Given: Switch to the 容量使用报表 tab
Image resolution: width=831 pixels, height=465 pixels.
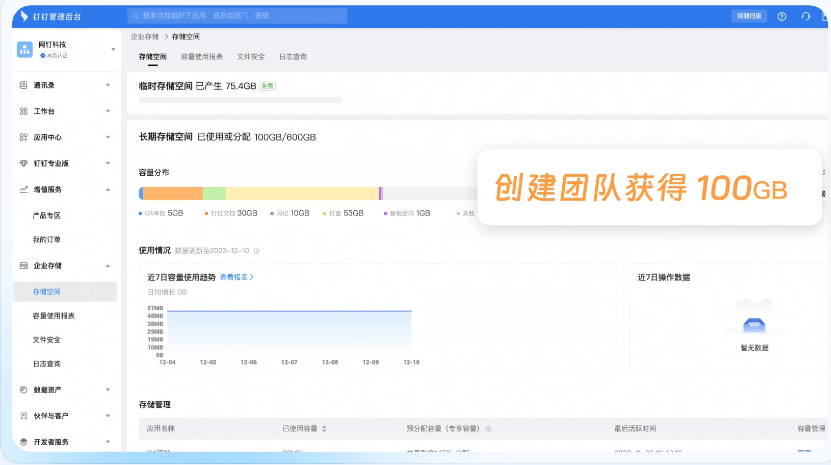Looking at the screenshot, I should (201, 57).
